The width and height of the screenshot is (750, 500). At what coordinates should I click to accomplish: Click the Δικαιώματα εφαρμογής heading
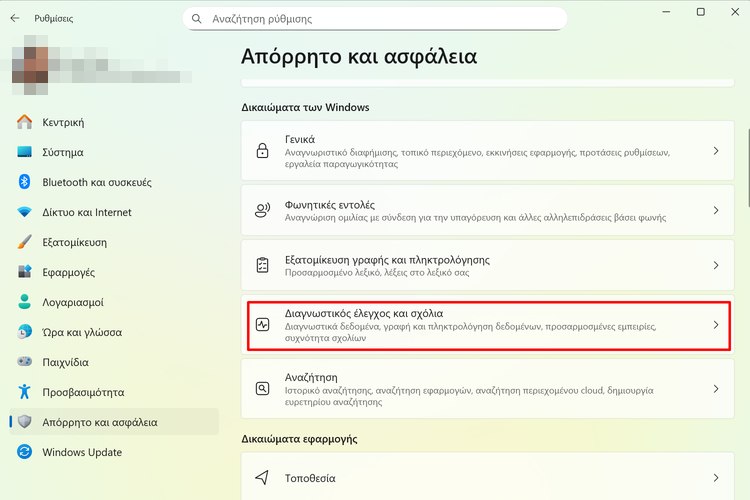click(x=299, y=439)
